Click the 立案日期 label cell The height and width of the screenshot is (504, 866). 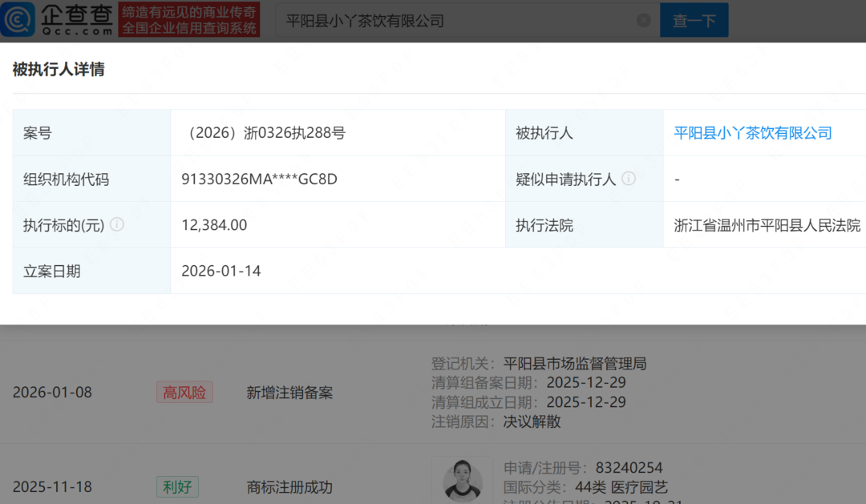pyautogui.click(x=91, y=271)
